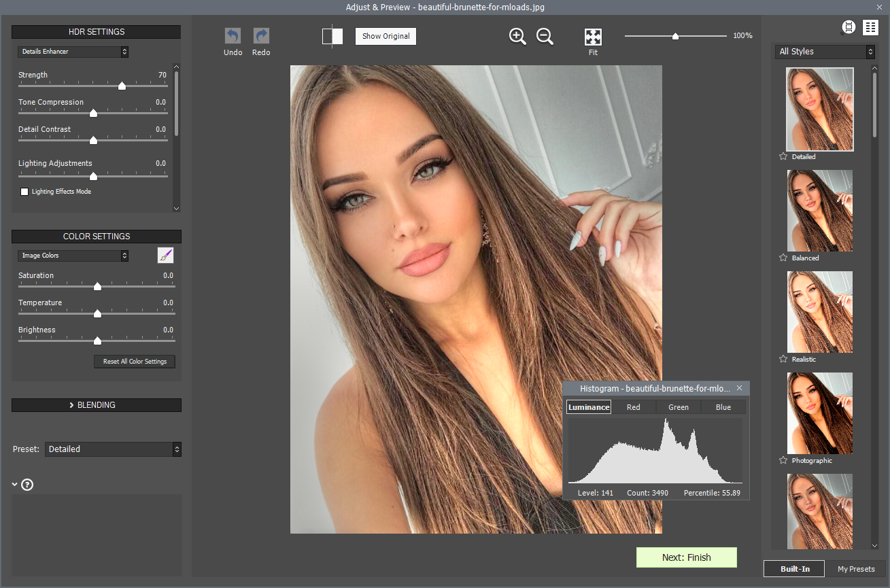The width and height of the screenshot is (890, 588).
Task: Zoom in with the magnifier plus icon
Action: [517, 37]
